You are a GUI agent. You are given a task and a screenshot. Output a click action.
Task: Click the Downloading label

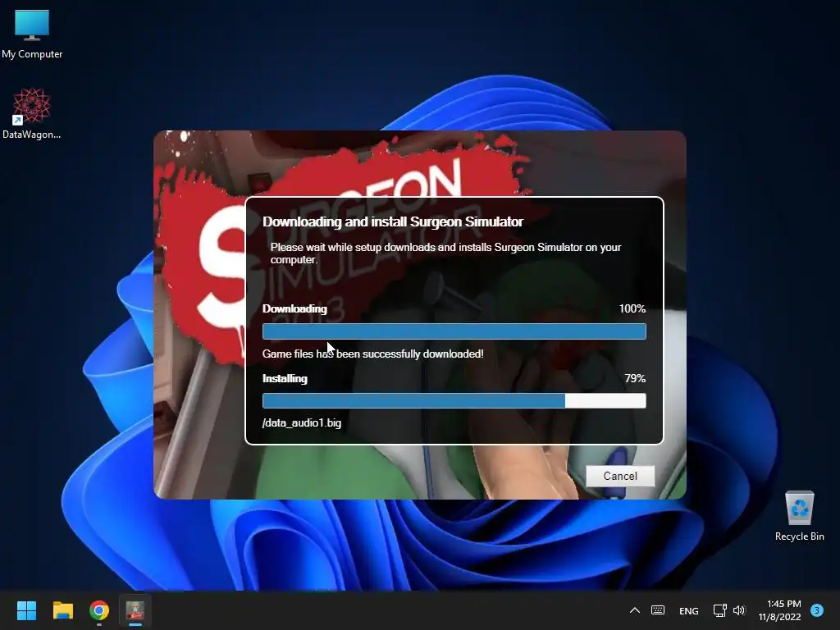(x=294, y=308)
